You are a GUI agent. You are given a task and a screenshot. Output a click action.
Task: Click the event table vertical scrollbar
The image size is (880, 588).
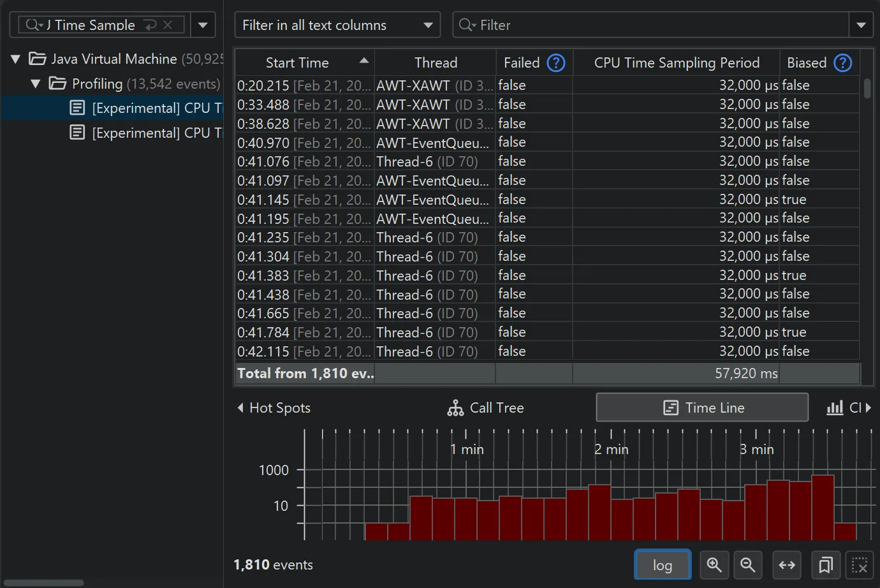[x=867, y=88]
